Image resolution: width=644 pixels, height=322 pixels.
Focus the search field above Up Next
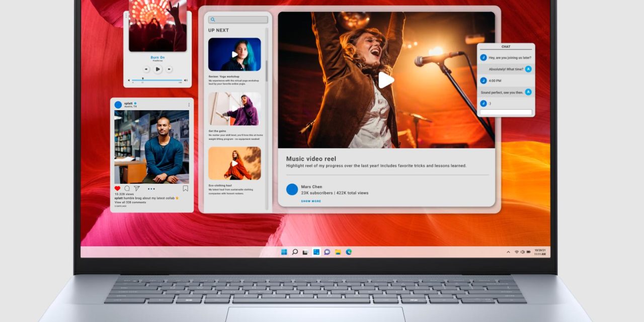pos(238,20)
